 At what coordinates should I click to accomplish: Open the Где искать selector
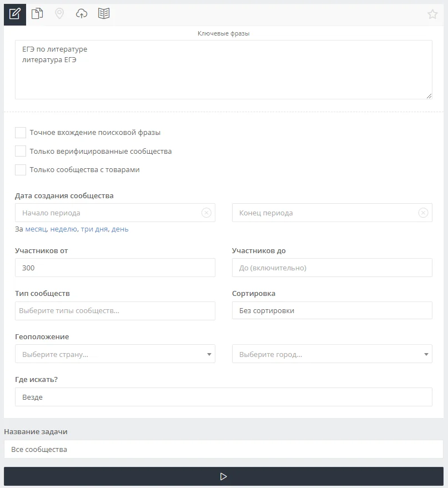[224, 397]
